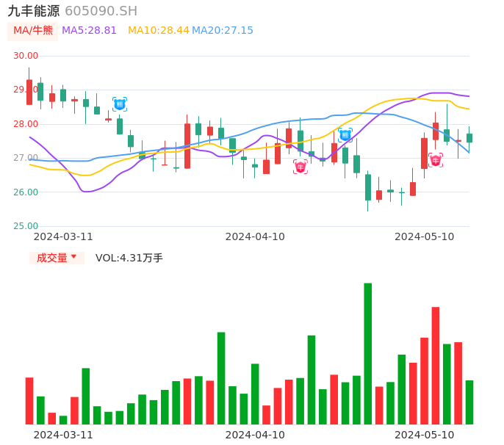Click the pink bull signal icon near 2024-04-10
The image size is (504, 445).
click(x=300, y=167)
